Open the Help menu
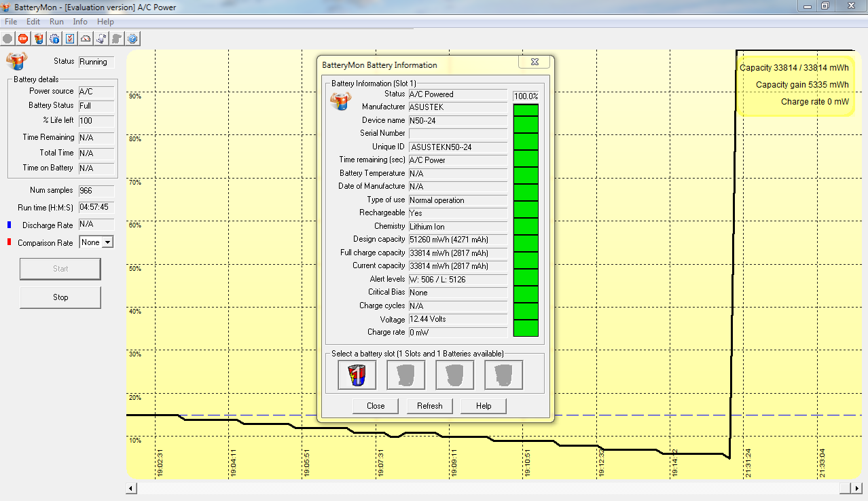Image resolution: width=868 pixels, height=501 pixels. click(x=105, y=22)
